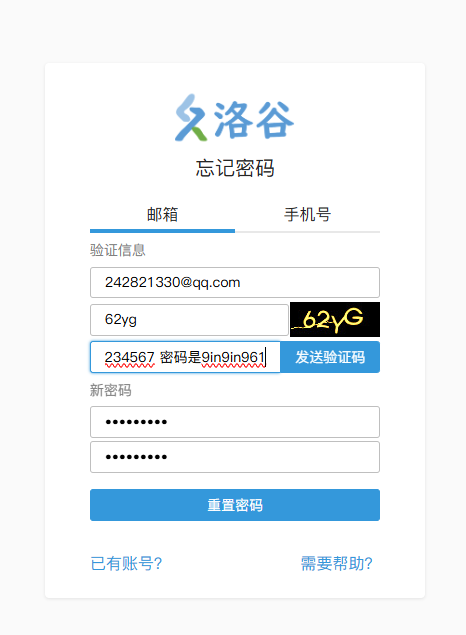
Task: Focus the first new password field
Action: pos(235,422)
